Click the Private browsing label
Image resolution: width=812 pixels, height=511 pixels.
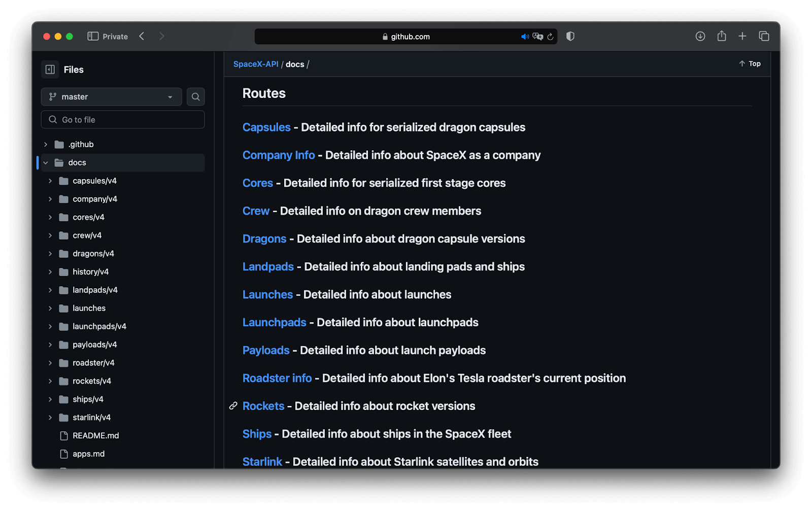point(115,37)
